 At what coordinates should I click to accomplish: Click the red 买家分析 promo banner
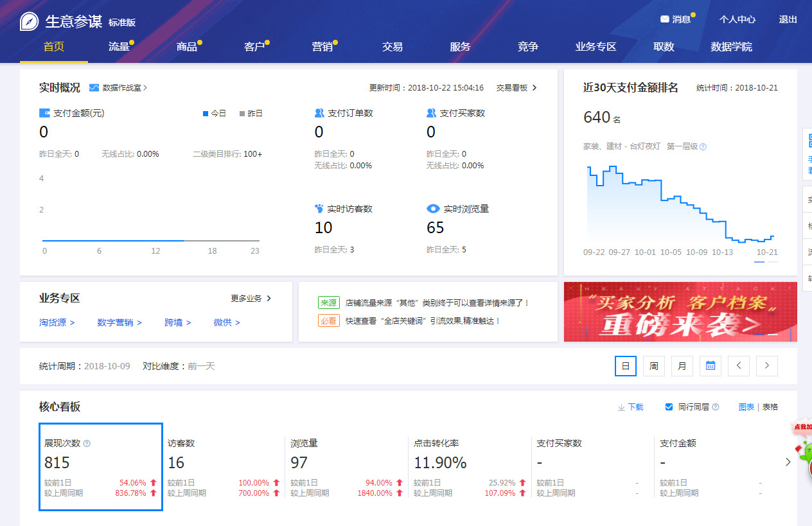point(680,312)
